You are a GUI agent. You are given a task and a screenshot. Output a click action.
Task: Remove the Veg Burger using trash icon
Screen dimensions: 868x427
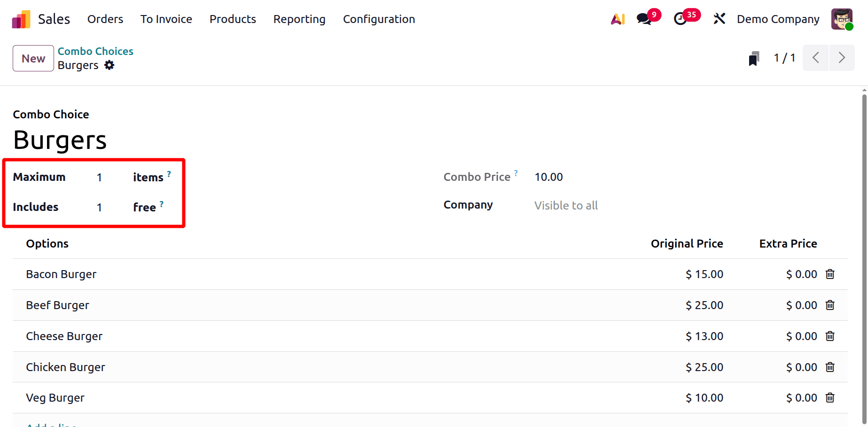point(829,397)
